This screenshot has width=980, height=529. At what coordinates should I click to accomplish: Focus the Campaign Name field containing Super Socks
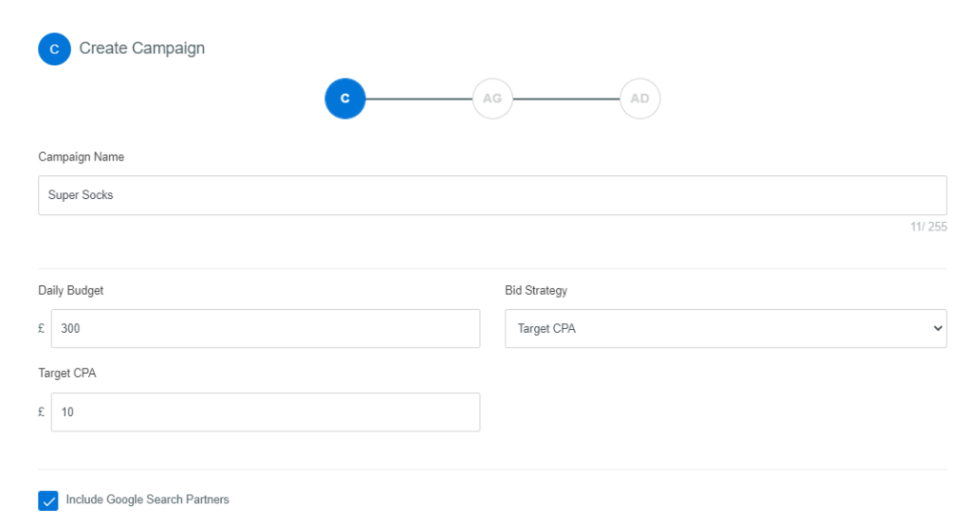(x=493, y=195)
